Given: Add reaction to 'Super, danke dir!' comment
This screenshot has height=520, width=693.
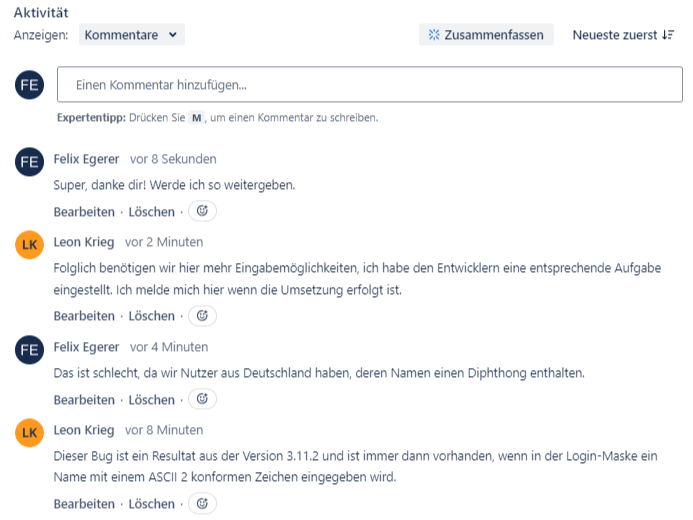Looking at the screenshot, I should tap(202, 211).
